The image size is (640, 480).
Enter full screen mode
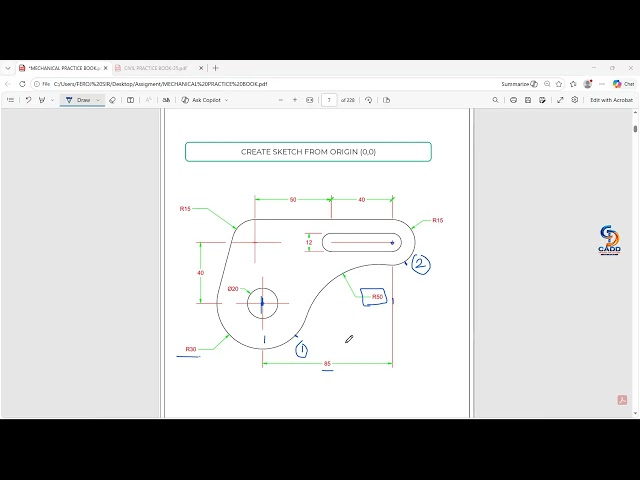pos(560,100)
